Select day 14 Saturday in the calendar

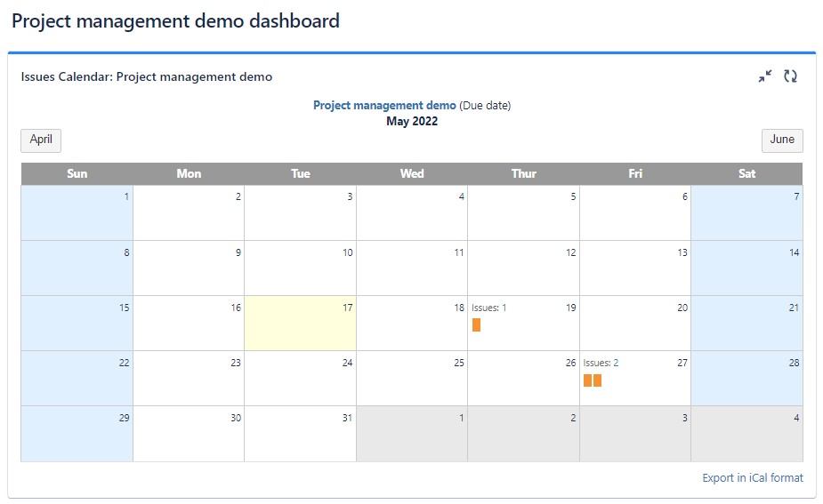point(746,268)
